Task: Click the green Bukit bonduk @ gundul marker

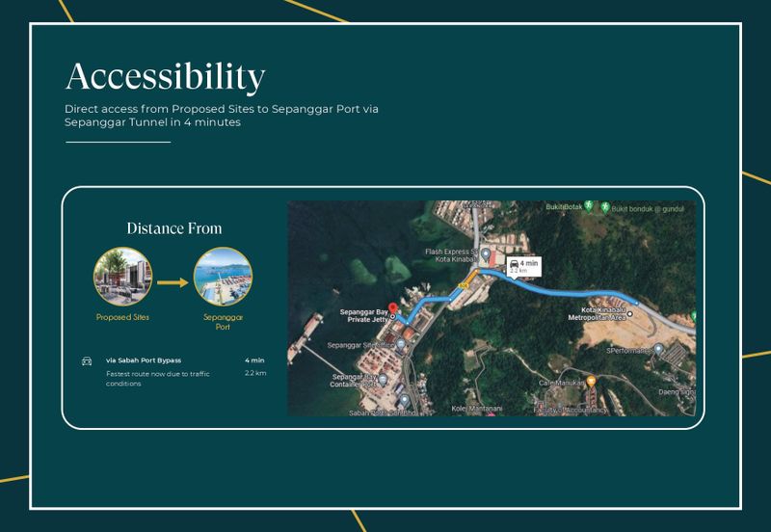Action: pos(605,207)
